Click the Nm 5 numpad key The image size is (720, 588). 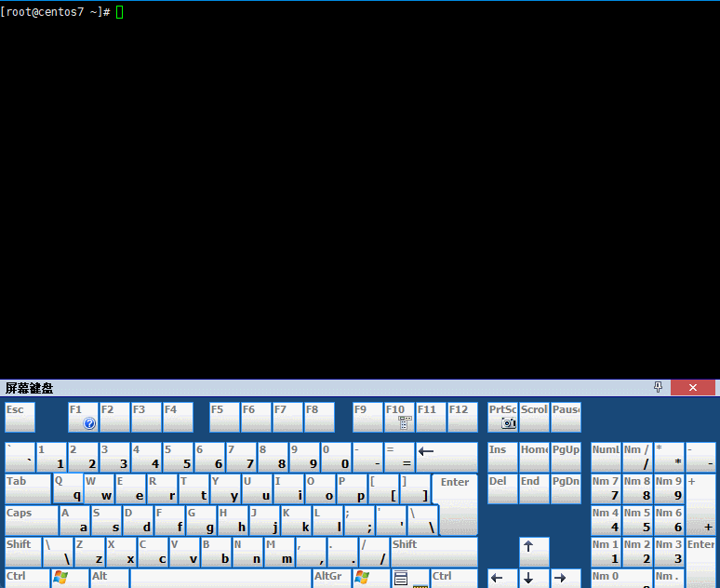click(637, 520)
